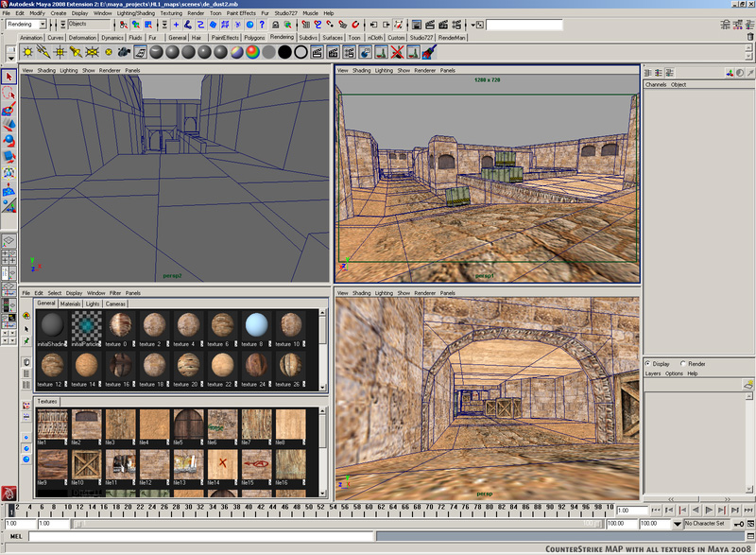The height and width of the screenshot is (555, 756).
Task: Click the question mark help icon
Action: (x=262, y=25)
